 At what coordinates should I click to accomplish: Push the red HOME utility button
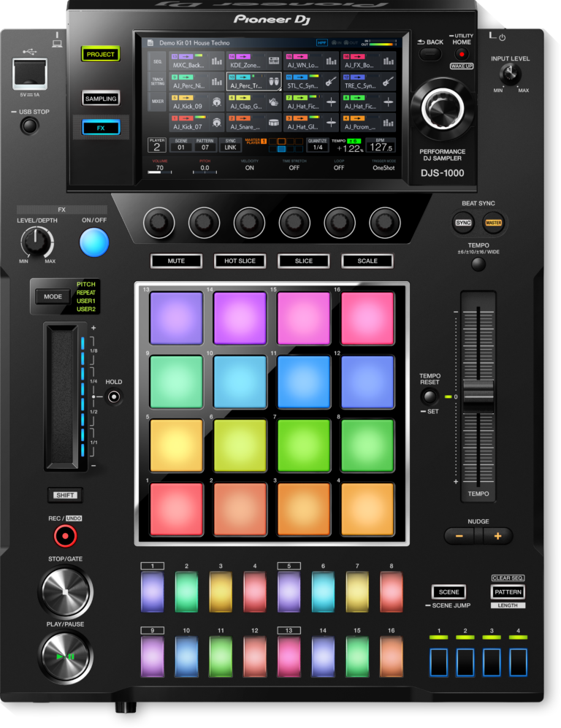pyautogui.click(x=461, y=54)
